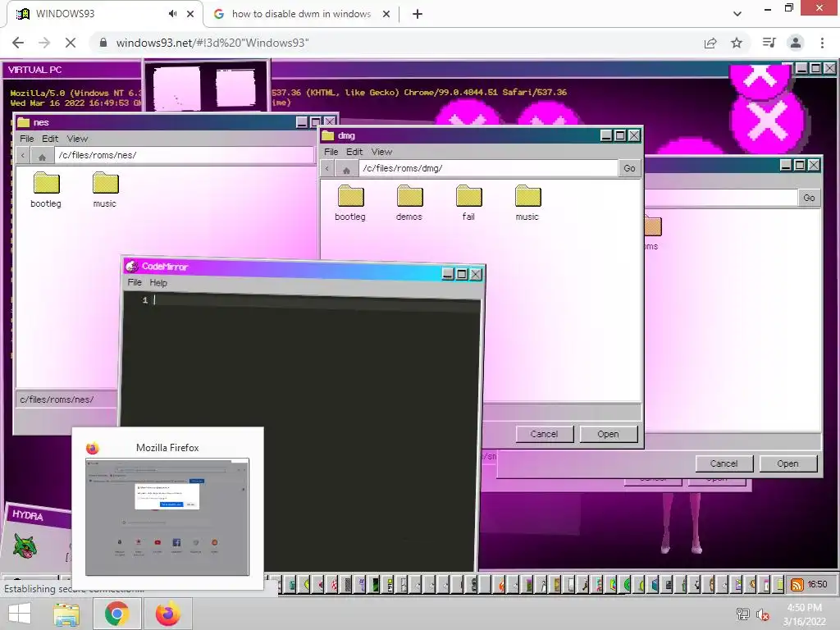Select the music folder in dmg window
This screenshot has width=840, height=630.
527,203
